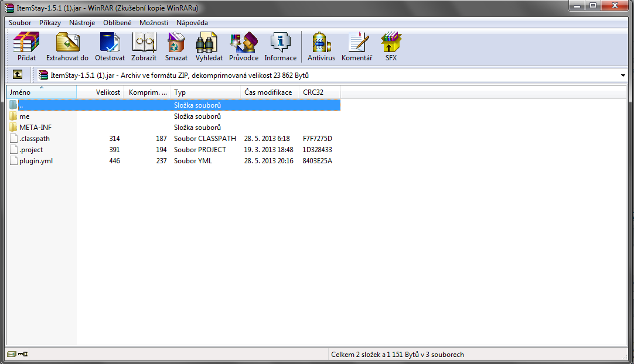Screen dimensions: 634x364
Task: Start the Antivirus scan icon
Action: click(322, 42)
